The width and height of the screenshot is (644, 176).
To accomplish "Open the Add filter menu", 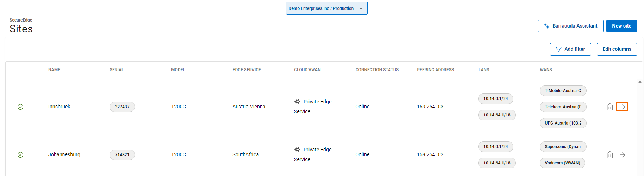I will 570,49.
